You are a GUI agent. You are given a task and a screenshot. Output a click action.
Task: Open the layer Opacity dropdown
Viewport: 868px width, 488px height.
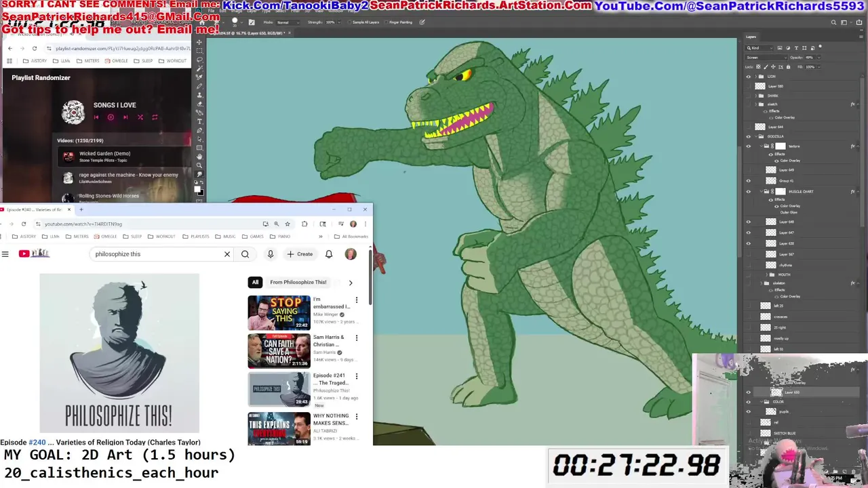click(x=819, y=58)
